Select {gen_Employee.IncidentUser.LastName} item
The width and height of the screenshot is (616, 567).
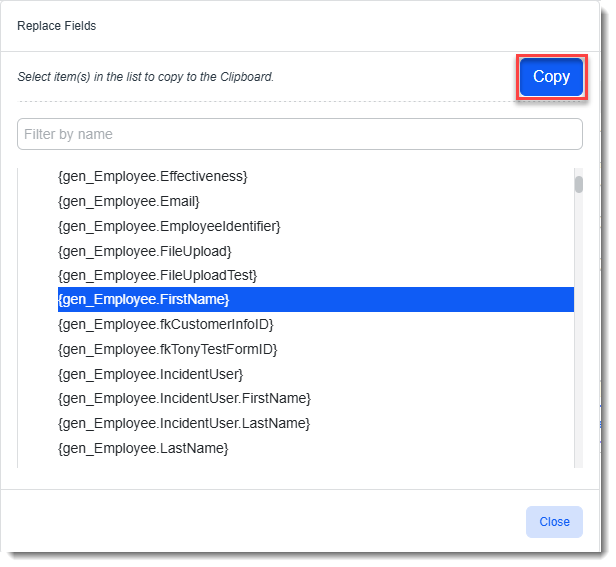click(184, 423)
